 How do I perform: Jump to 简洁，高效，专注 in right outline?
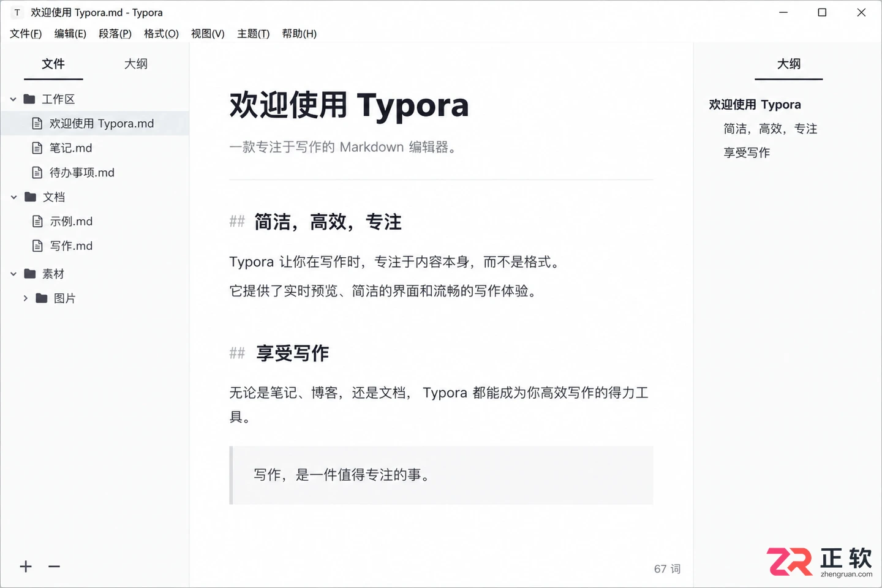[x=771, y=129]
